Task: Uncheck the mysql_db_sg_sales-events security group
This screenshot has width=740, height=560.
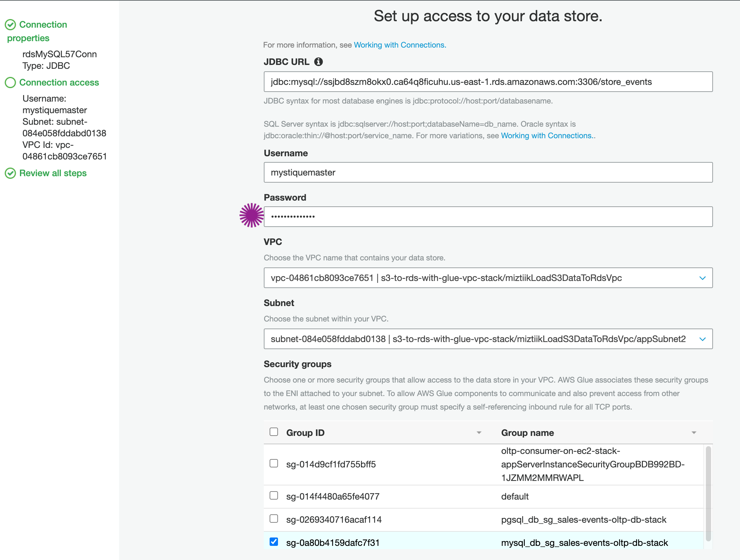Action: 274,542
